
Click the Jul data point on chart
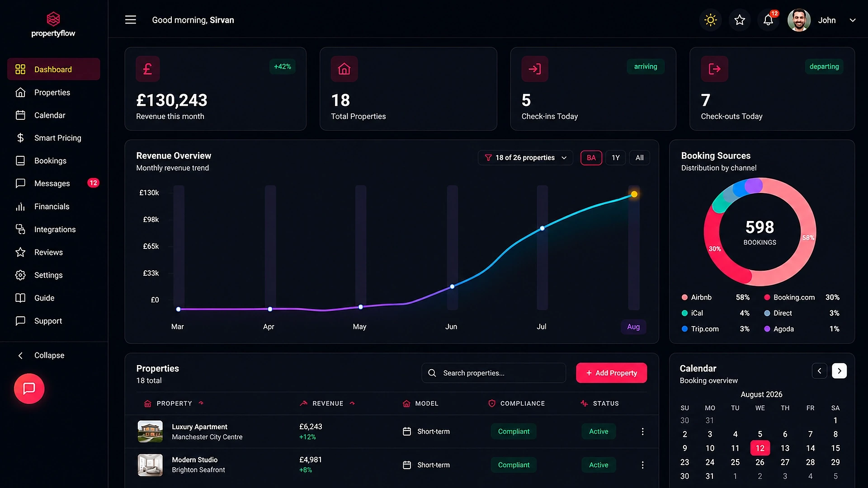pos(542,228)
